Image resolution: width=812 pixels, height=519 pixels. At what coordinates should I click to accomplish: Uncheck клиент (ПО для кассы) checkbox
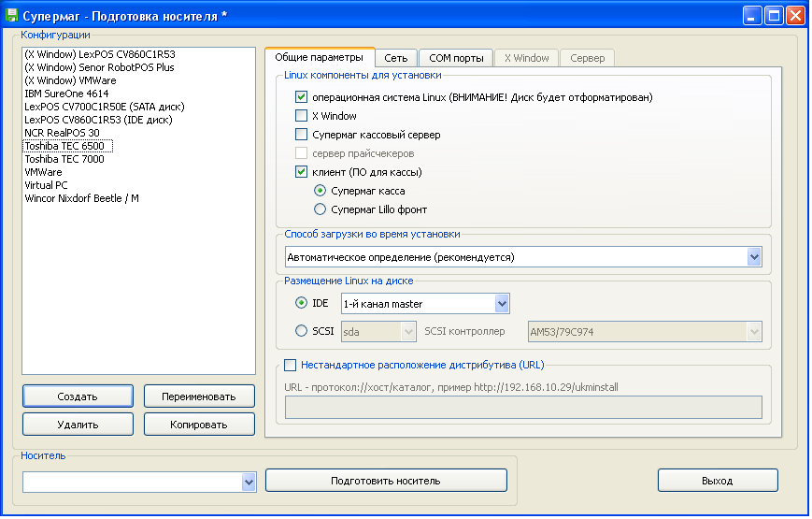click(301, 172)
